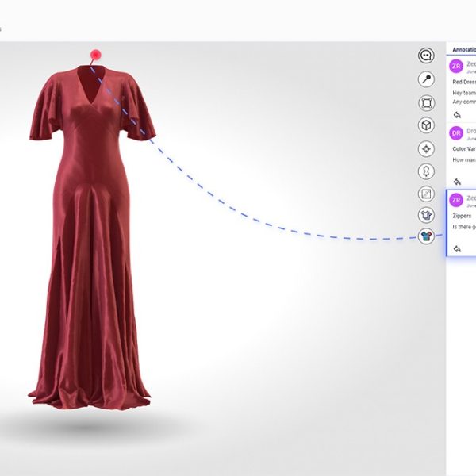This screenshot has width=476, height=476.
Task: Reply to the Color Variants comment
Action: (x=456, y=182)
